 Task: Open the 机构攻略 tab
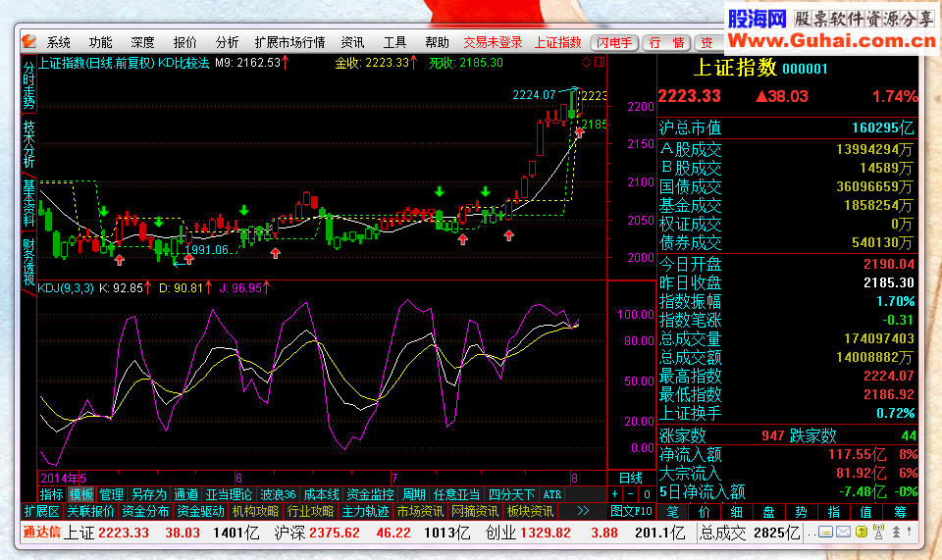[255, 511]
